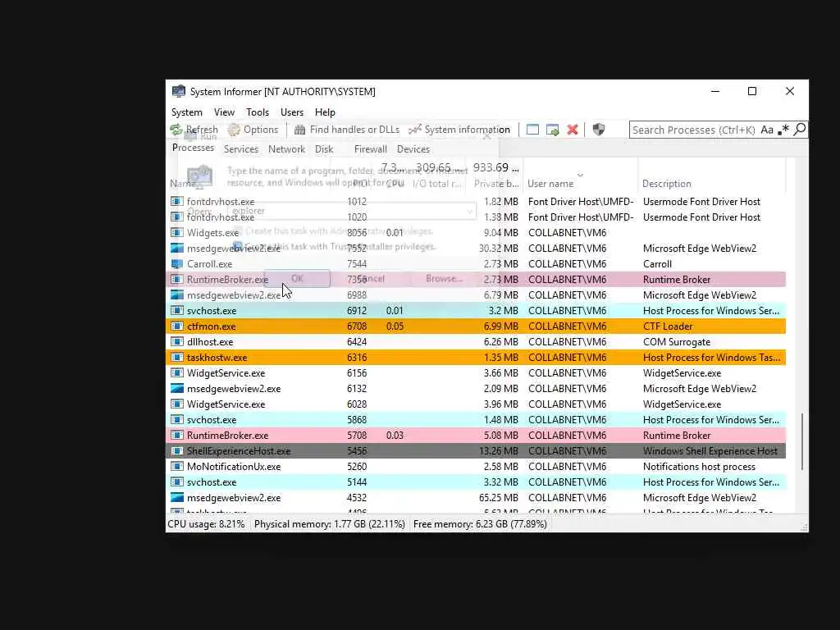Click the shield icon in toolbar

point(599,130)
